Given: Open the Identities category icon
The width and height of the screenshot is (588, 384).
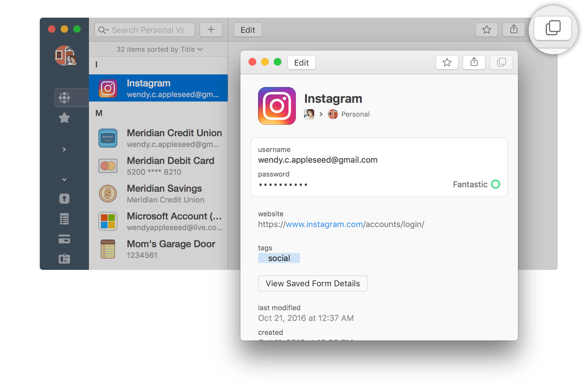Looking at the screenshot, I should [64, 259].
